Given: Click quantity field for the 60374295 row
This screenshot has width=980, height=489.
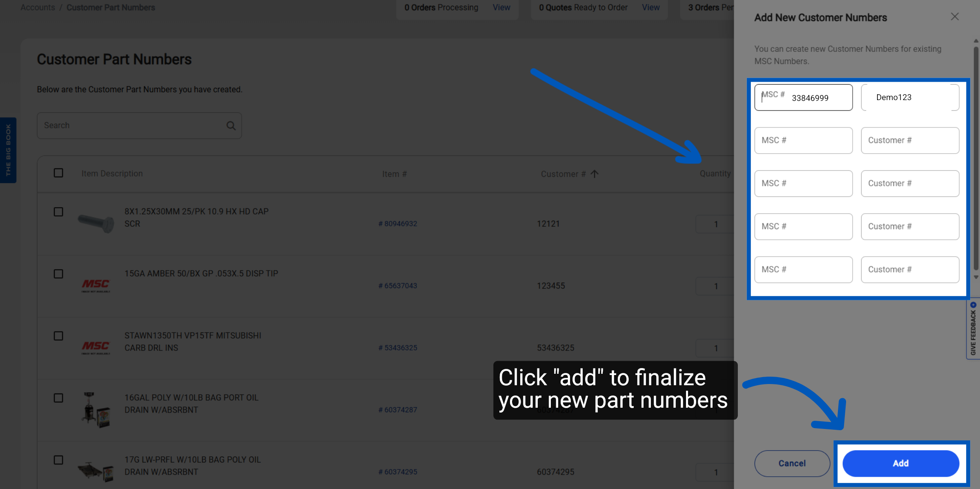Looking at the screenshot, I should pyautogui.click(x=715, y=472).
